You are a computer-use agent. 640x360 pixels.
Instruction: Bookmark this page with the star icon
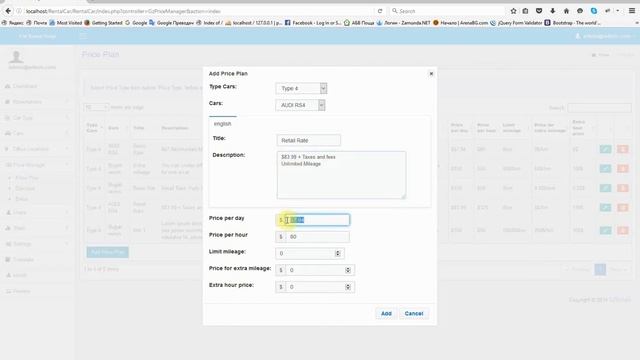pyautogui.click(x=513, y=11)
